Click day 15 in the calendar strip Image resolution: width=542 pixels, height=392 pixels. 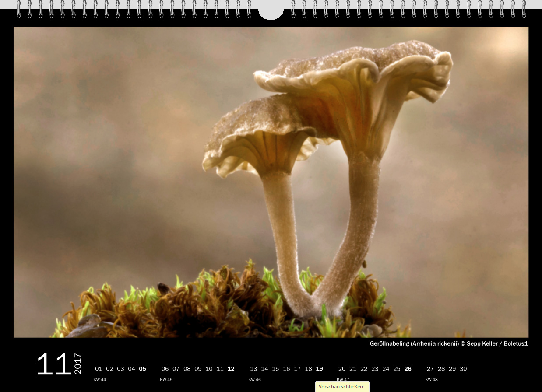[x=275, y=369]
